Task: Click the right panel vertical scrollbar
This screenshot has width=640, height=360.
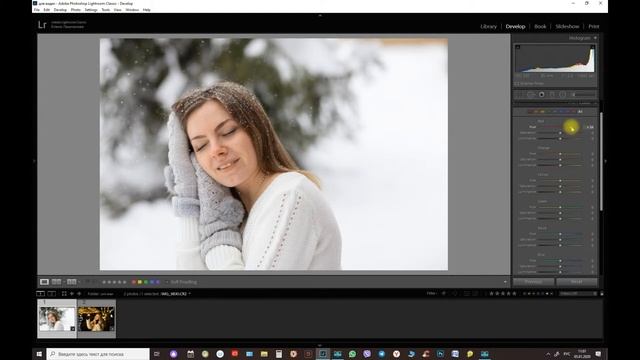Action: click(x=601, y=161)
